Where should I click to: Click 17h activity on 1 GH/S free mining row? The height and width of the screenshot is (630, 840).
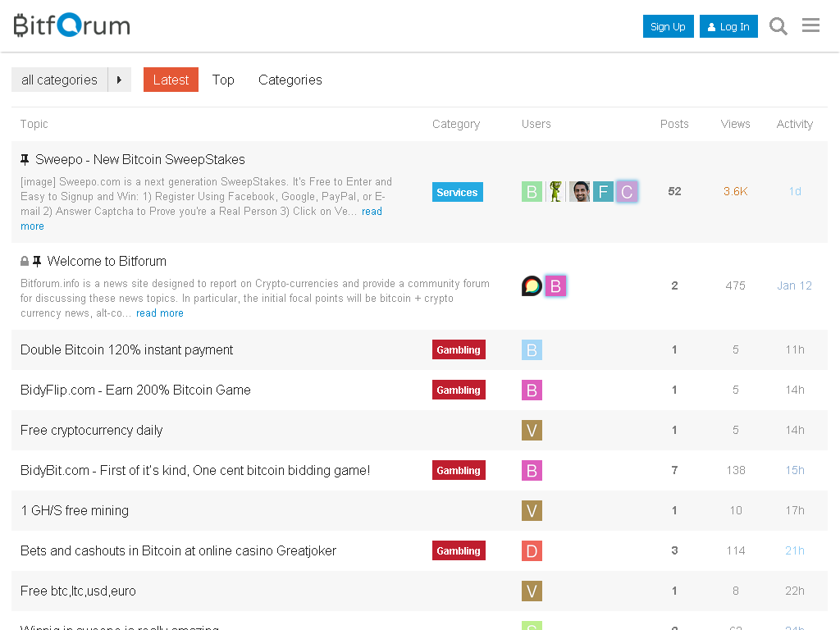tap(795, 510)
